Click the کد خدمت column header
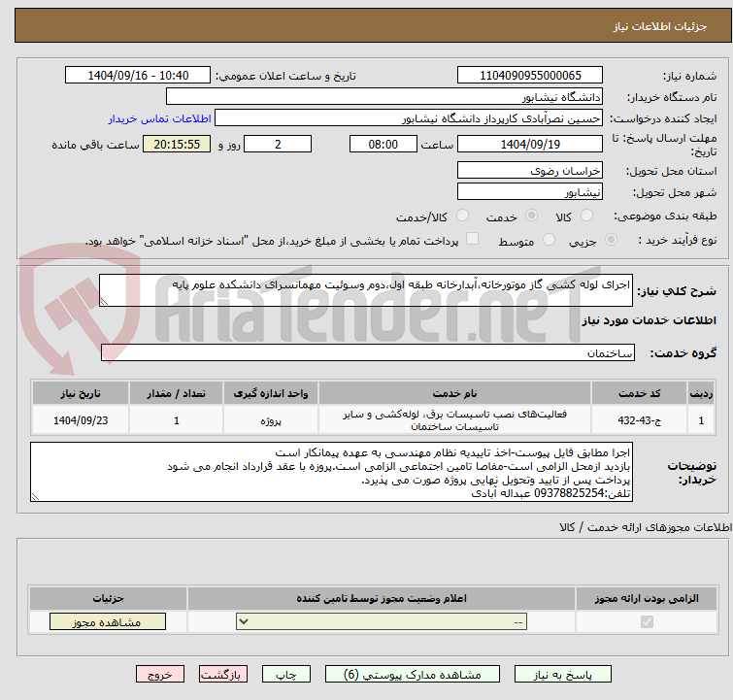The width and height of the screenshot is (733, 700). 639,393
